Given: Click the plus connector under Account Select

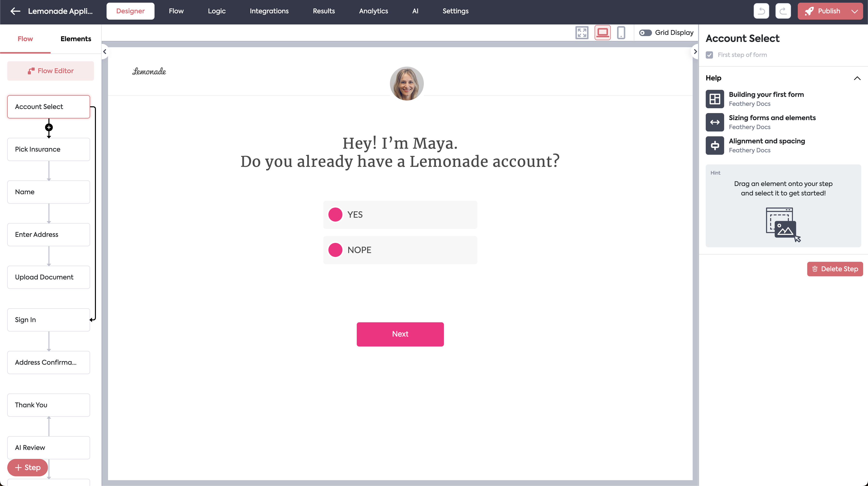Looking at the screenshot, I should click(49, 127).
